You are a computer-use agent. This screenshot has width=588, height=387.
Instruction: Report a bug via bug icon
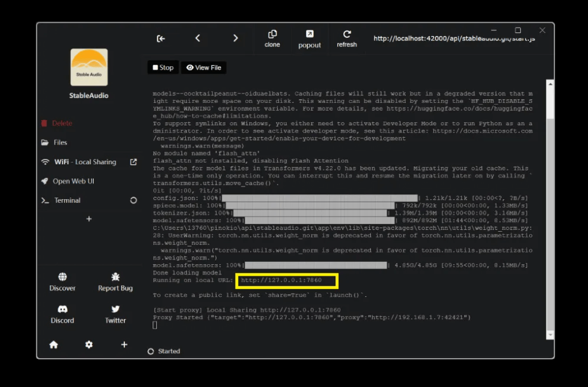(115, 282)
